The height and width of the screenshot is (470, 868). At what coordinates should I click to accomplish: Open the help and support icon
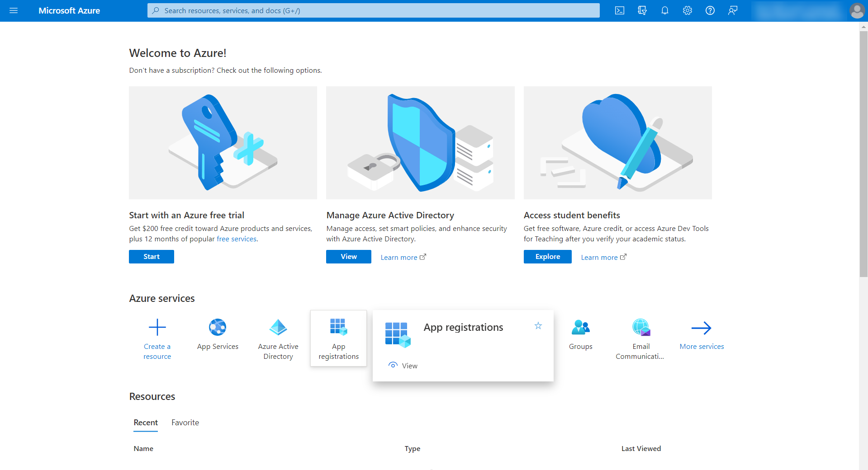tap(710, 10)
